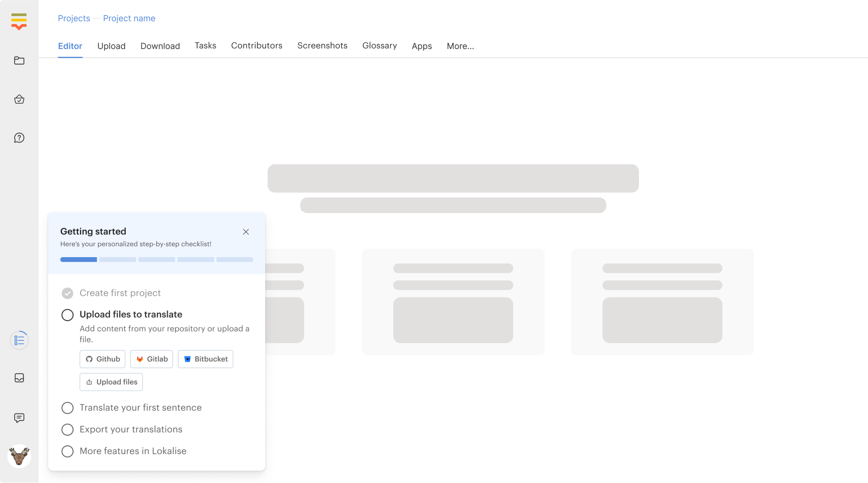Viewport: 868px width, 483px height.
Task: Expand the More... menu
Action: coord(460,46)
